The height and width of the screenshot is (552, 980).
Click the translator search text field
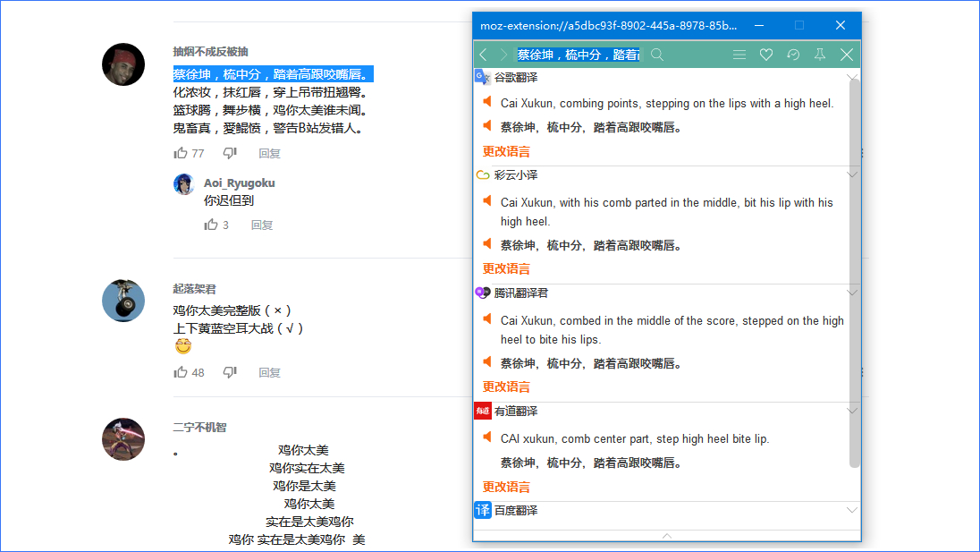[579, 55]
